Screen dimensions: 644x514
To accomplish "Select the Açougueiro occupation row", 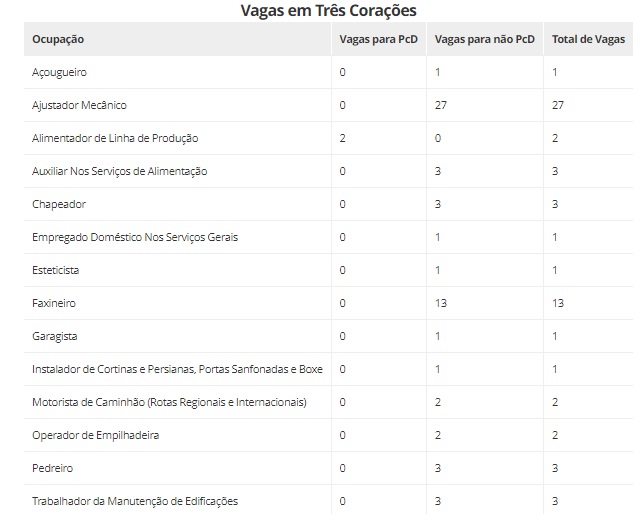I will (60, 73).
